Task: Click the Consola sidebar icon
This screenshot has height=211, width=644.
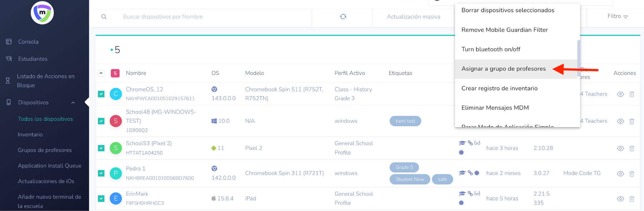Action: (9, 42)
